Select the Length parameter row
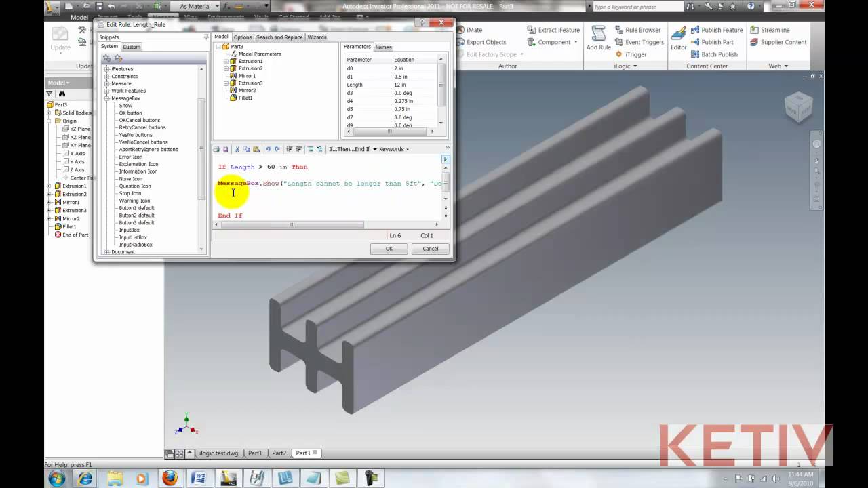868x488 pixels. click(391, 85)
